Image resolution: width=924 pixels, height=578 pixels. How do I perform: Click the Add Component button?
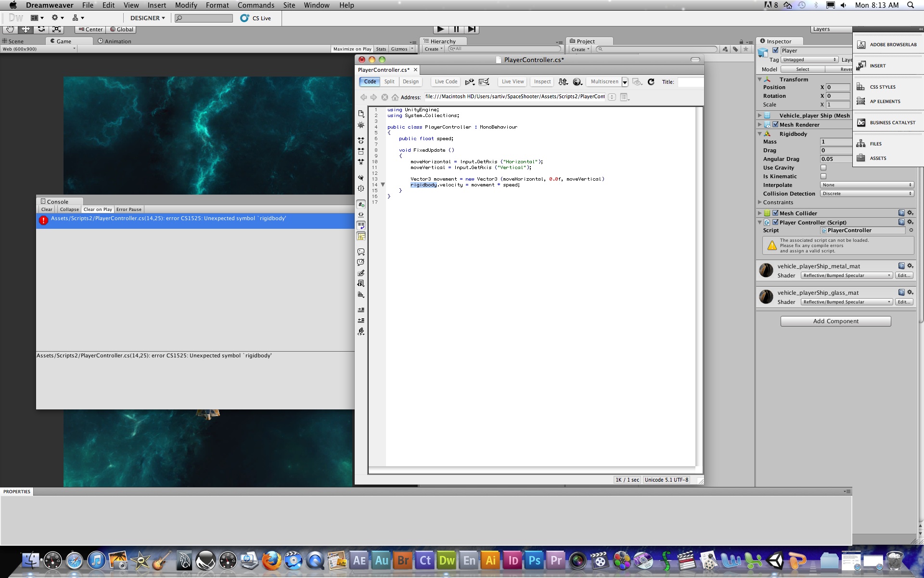tap(835, 321)
